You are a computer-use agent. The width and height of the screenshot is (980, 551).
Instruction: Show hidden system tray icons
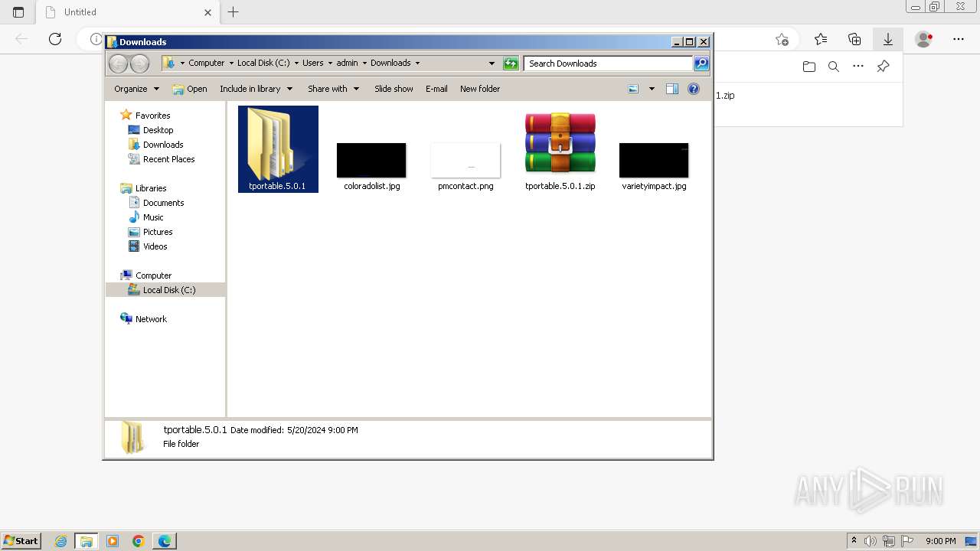pyautogui.click(x=854, y=541)
